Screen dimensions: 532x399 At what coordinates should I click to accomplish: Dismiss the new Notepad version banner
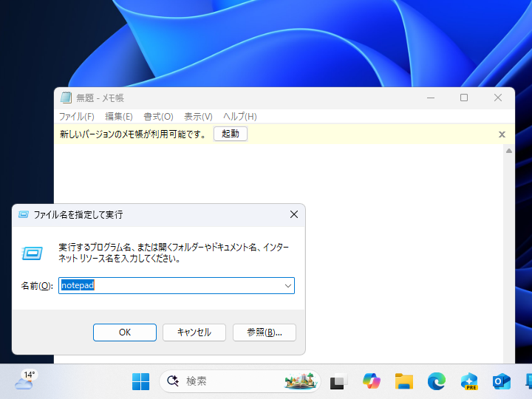502,134
